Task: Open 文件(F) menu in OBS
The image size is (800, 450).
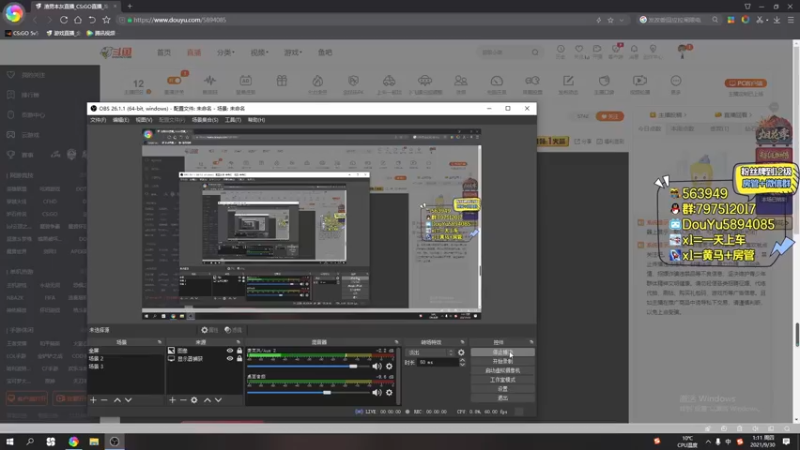Action: pyautogui.click(x=98, y=120)
